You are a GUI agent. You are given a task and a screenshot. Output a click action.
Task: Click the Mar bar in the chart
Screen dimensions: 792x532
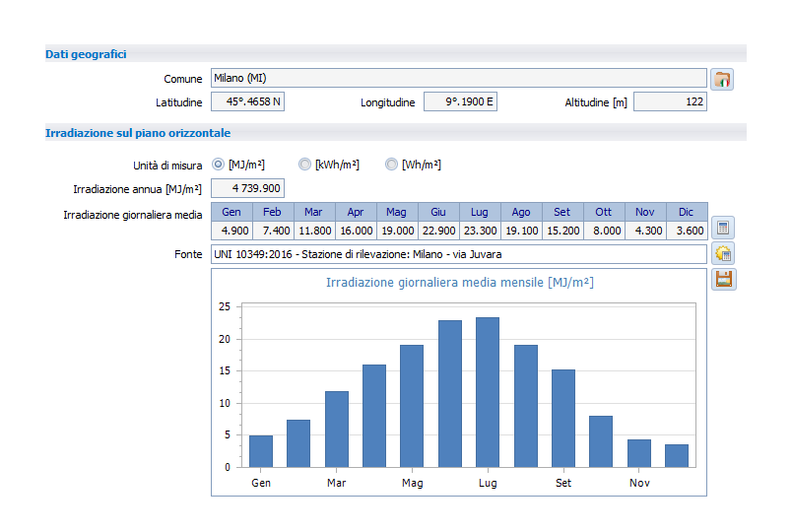pos(336,429)
